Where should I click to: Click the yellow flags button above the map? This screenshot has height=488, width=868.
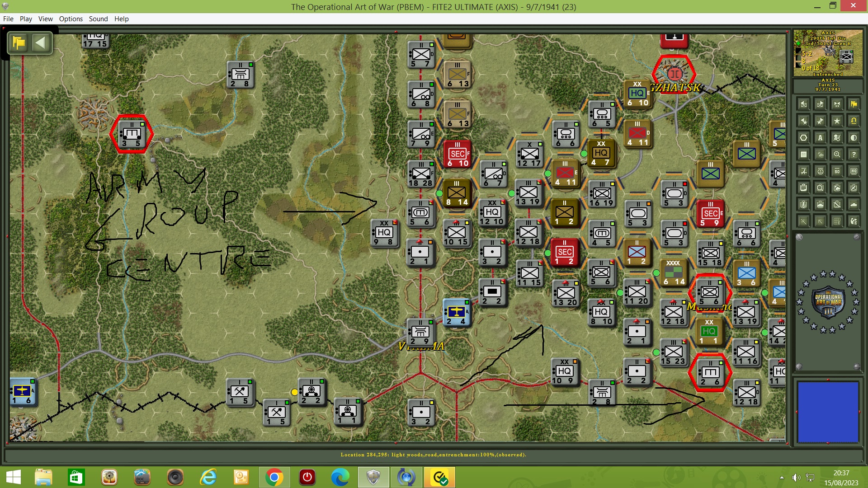[19, 43]
